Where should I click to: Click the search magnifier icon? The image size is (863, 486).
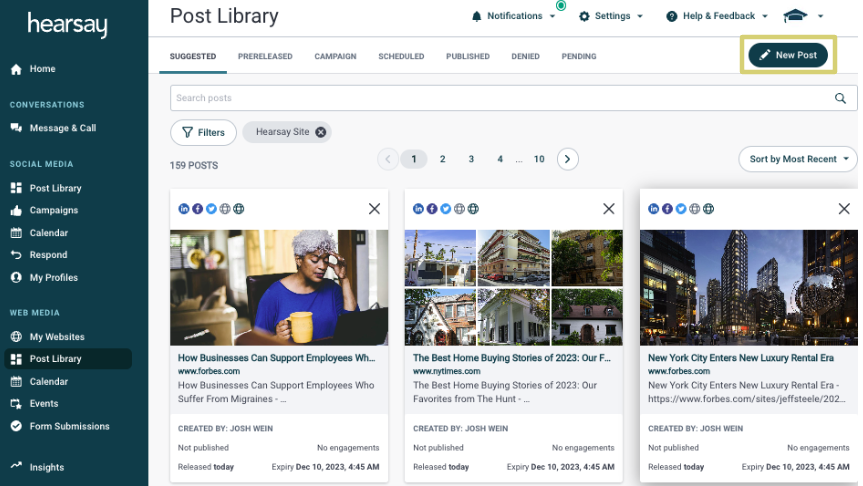click(x=840, y=98)
